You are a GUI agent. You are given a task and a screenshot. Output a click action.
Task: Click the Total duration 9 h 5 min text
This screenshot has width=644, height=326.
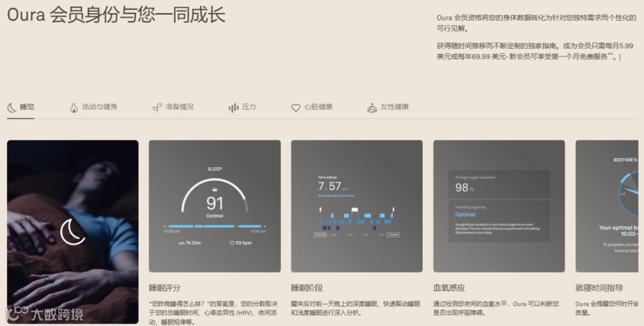coord(336,196)
